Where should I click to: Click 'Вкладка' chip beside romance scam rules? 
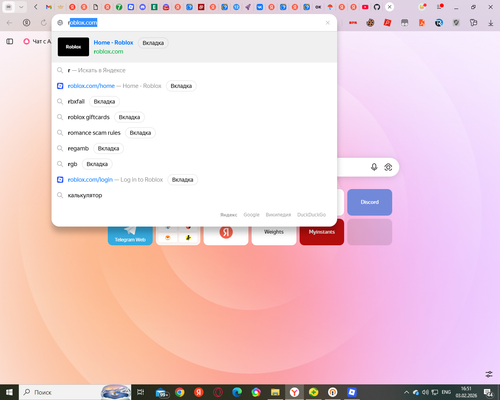tap(140, 133)
